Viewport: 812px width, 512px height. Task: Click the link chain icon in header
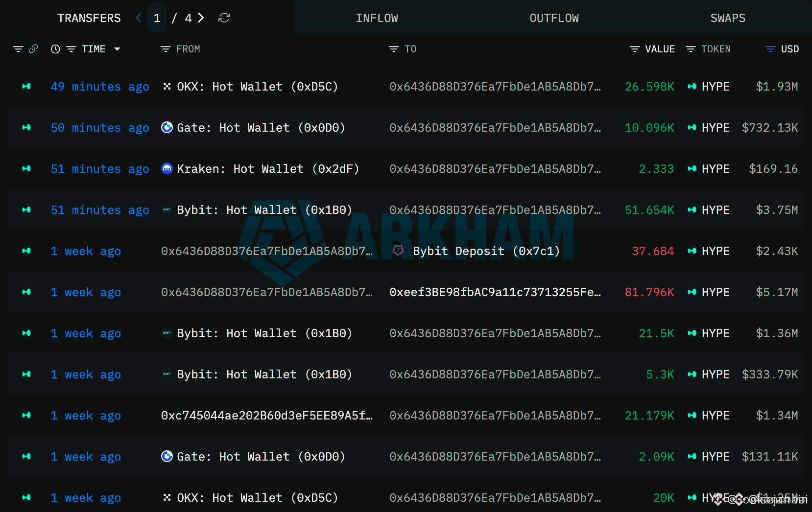point(33,49)
